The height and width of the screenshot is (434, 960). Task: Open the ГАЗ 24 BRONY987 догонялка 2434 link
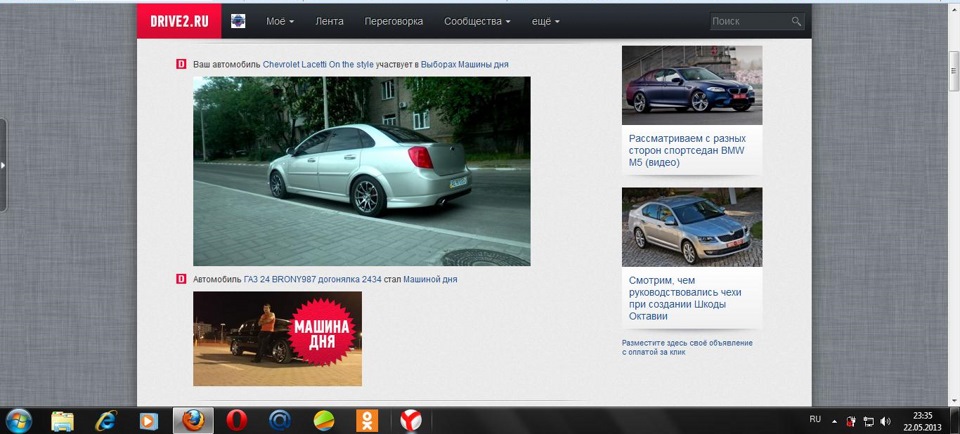312,279
